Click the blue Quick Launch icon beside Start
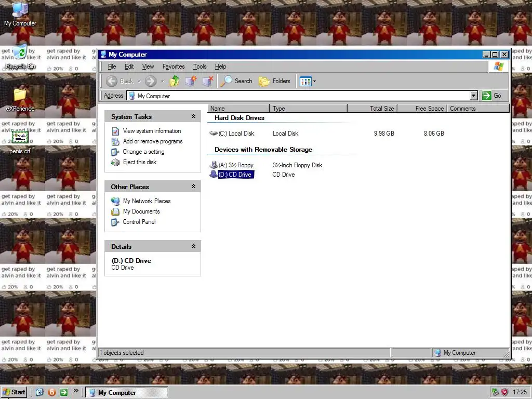The width and height of the screenshot is (532, 399). coord(40,393)
